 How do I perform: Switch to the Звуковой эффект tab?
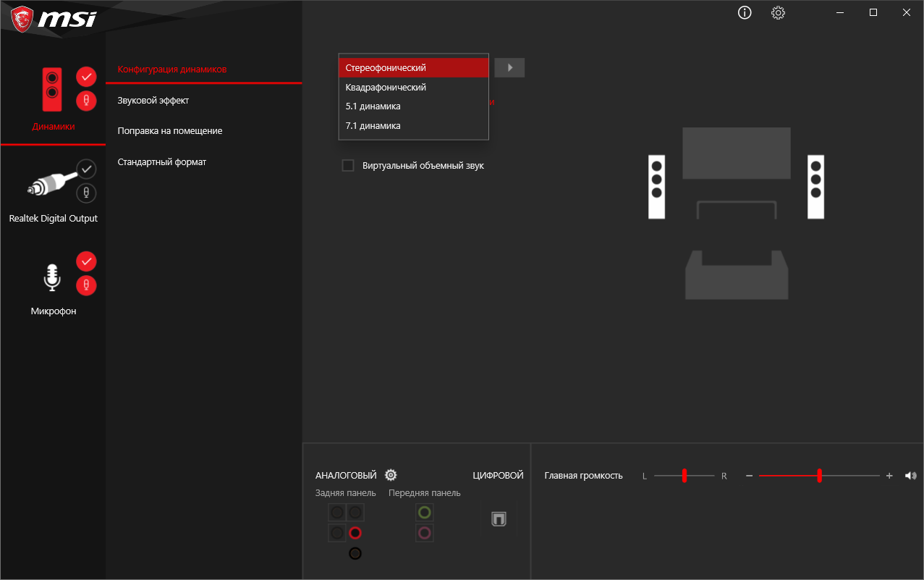point(153,101)
